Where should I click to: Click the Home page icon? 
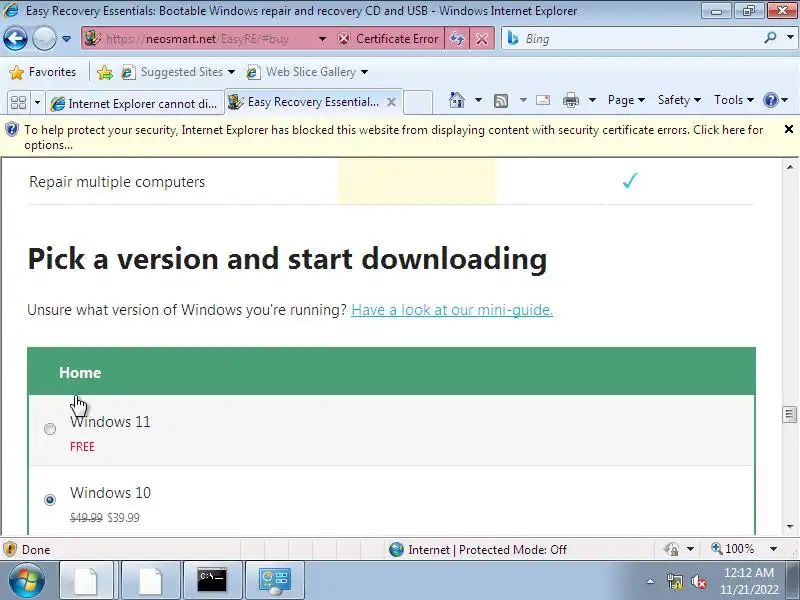coord(457,100)
